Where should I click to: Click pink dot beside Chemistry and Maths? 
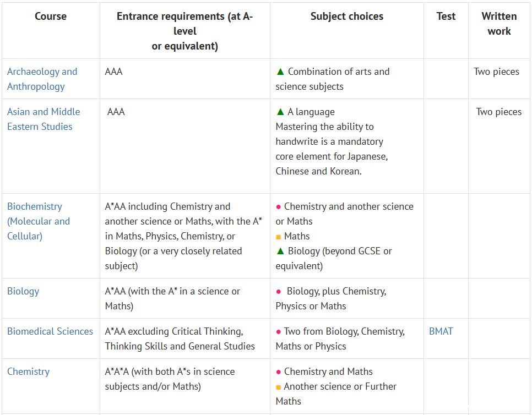(x=279, y=372)
